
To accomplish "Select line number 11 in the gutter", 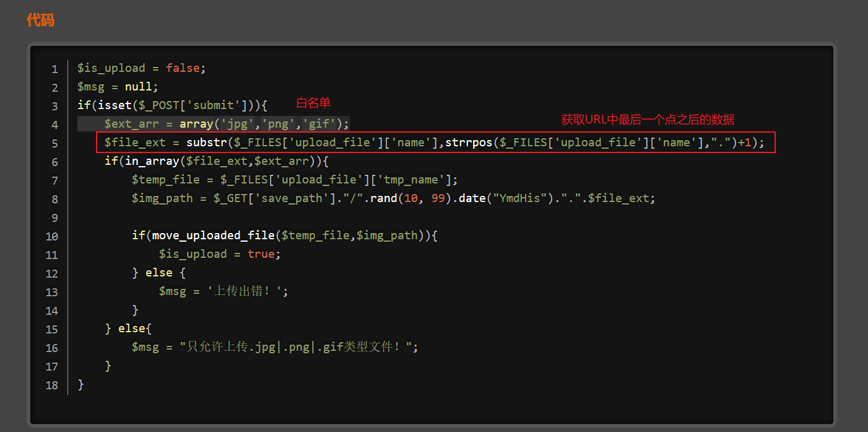I will [x=52, y=255].
